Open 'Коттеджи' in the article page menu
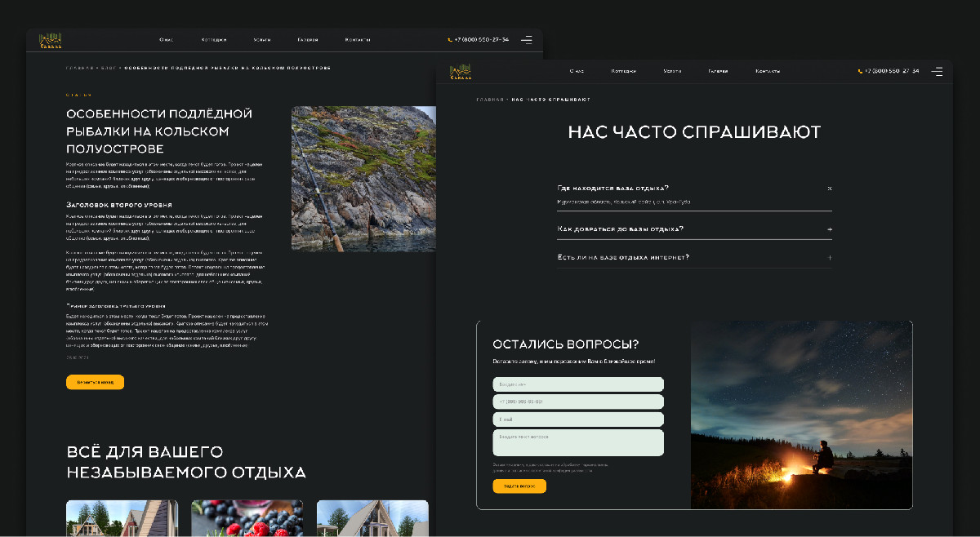This screenshot has height=537, width=980. (214, 39)
